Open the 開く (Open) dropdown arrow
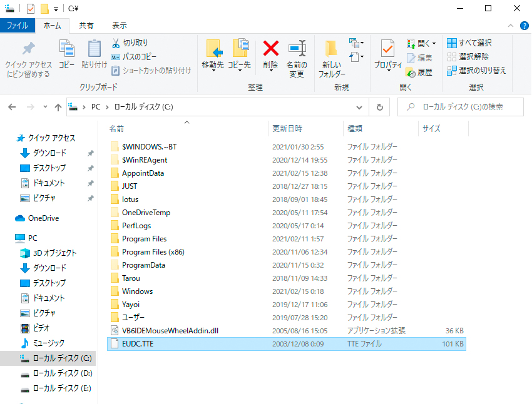 coord(434,43)
